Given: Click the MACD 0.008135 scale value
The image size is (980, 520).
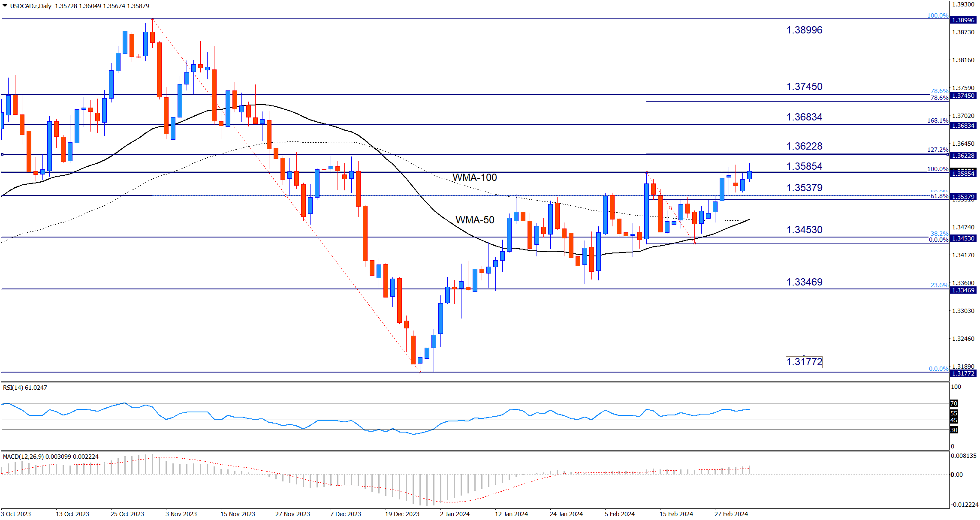Looking at the screenshot, I should 963,456.
